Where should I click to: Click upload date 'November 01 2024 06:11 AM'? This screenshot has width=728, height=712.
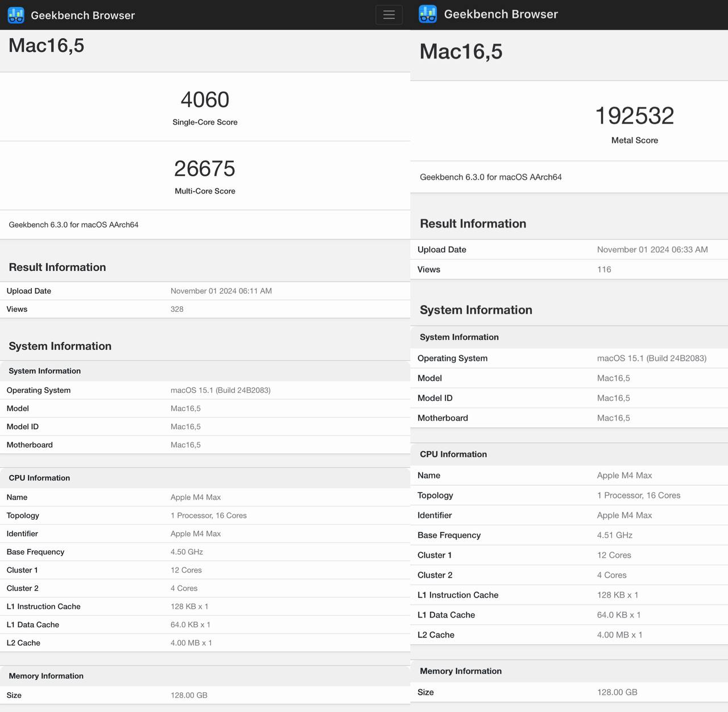click(221, 291)
